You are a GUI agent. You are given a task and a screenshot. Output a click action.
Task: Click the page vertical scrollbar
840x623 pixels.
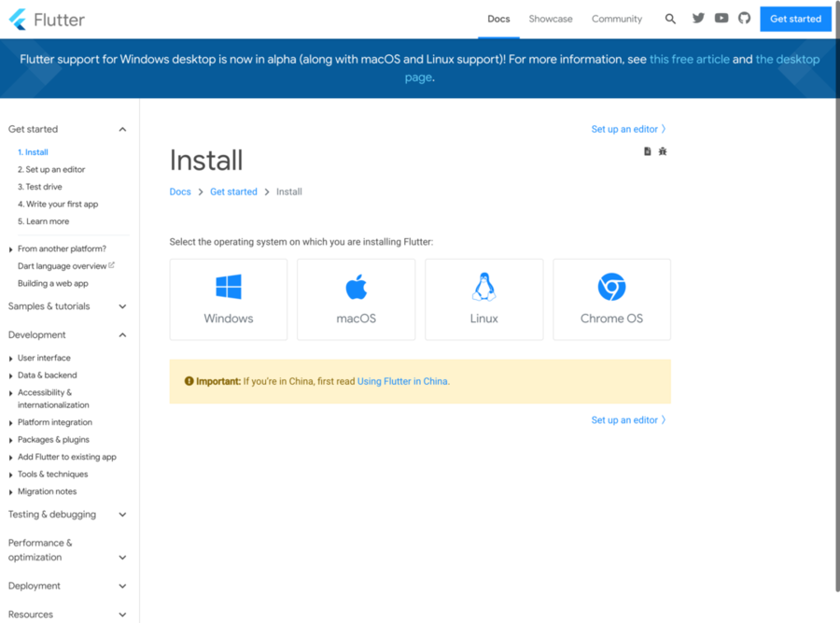point(837,296)
